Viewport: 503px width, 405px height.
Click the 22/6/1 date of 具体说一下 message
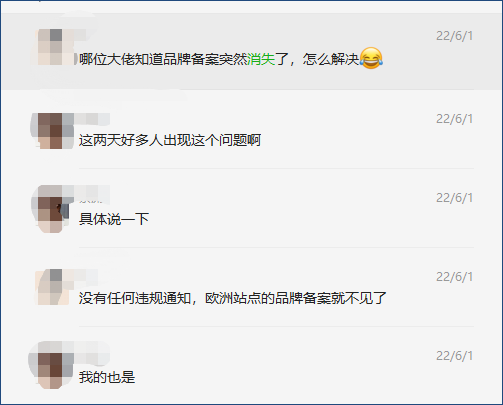pos(454,198)
